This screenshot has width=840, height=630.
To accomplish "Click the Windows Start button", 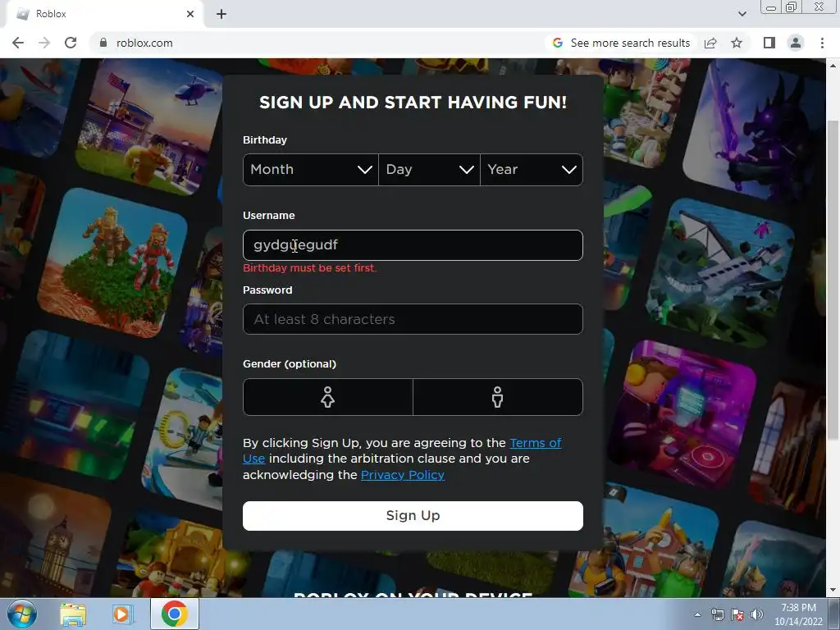I will [x=22, y=614].
